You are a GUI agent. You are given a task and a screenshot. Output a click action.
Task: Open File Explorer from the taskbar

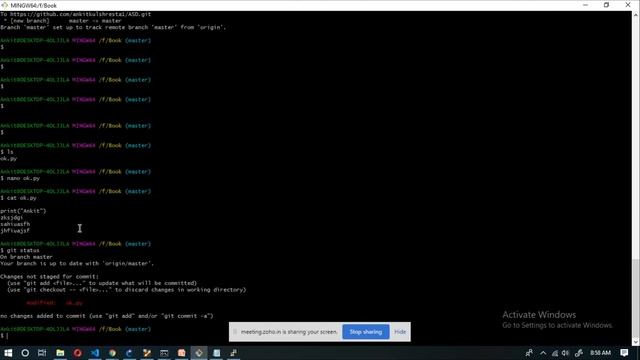tap(60, 353)
